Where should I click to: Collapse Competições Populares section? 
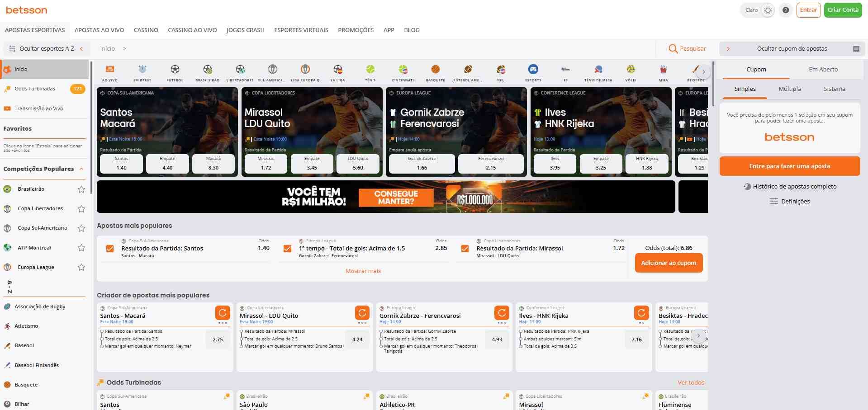point(81,169)
